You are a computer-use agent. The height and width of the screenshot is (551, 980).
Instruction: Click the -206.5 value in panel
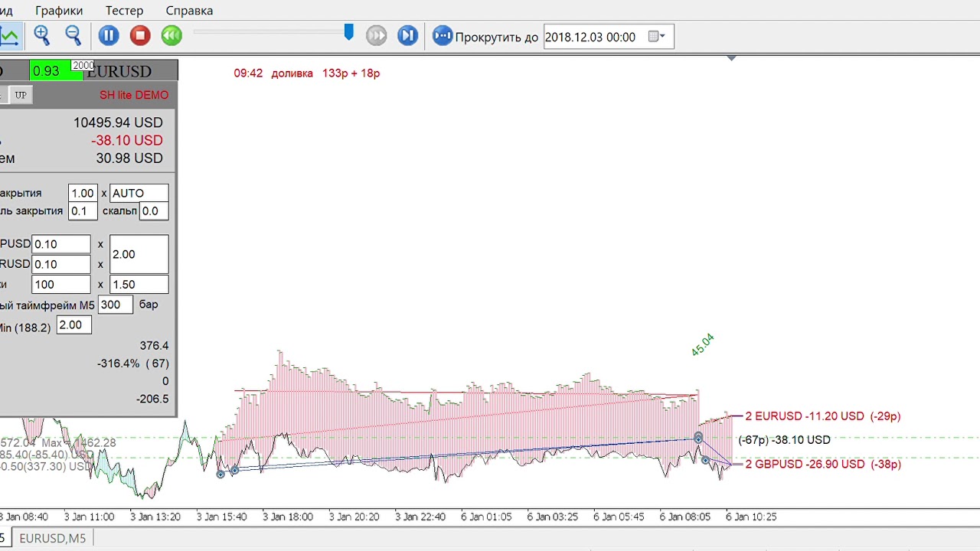click(152, 399)
